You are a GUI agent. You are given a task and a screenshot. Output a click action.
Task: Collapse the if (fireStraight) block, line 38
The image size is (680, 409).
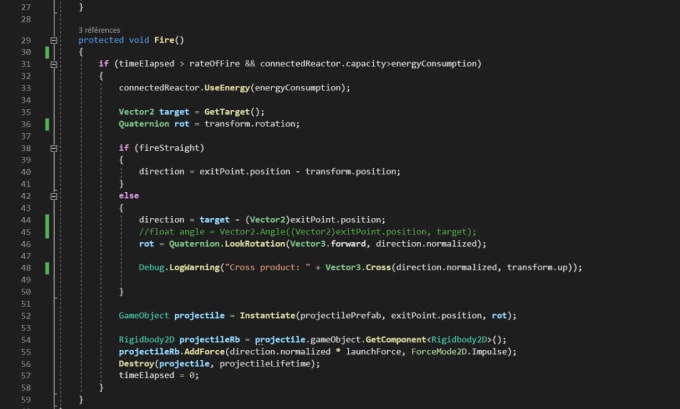click(x=54, y=148)
